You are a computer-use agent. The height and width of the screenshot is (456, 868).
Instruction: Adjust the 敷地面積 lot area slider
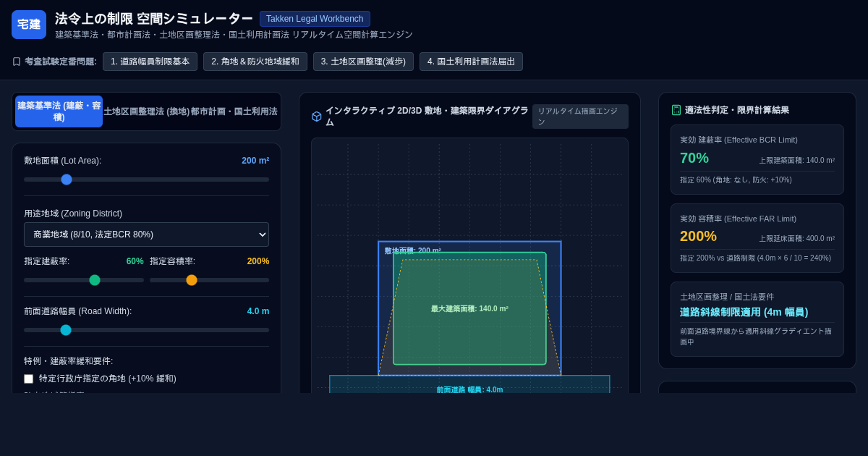[x=146, y=180]
